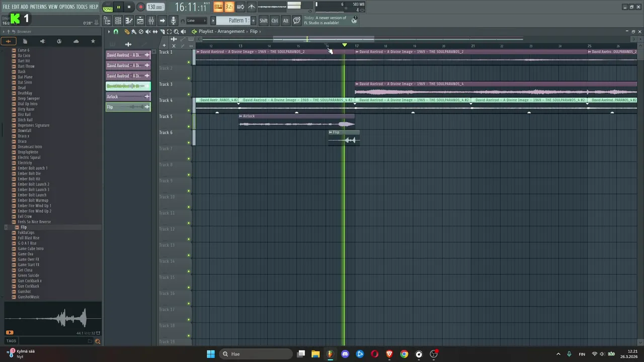Open the Airlock clip menu arrow

[x=240, y=116]
